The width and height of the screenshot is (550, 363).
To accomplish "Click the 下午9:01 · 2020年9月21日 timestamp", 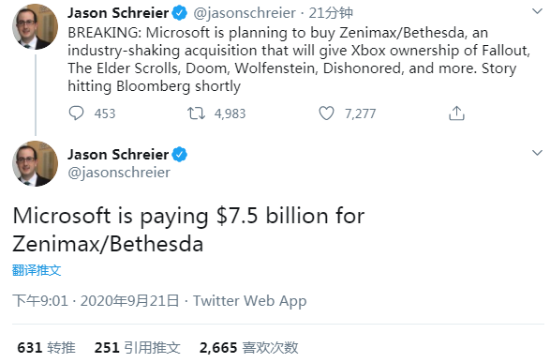I will [x=96, y=301].
